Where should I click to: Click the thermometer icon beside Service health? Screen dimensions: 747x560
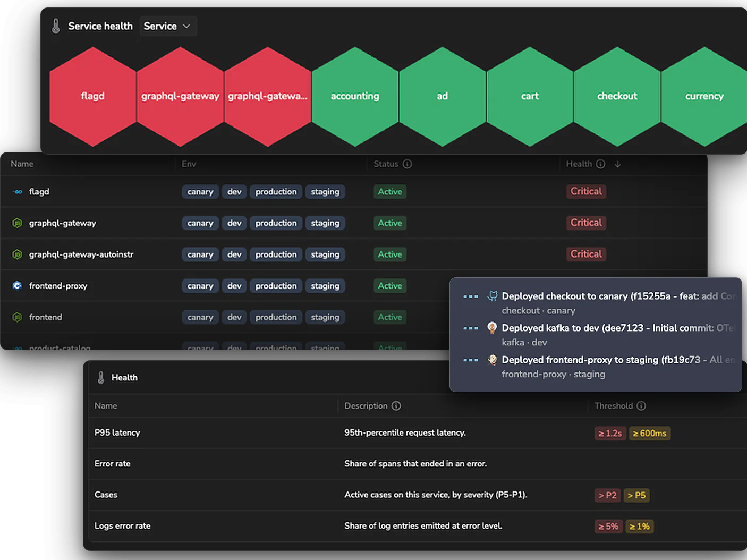point(56,26)
